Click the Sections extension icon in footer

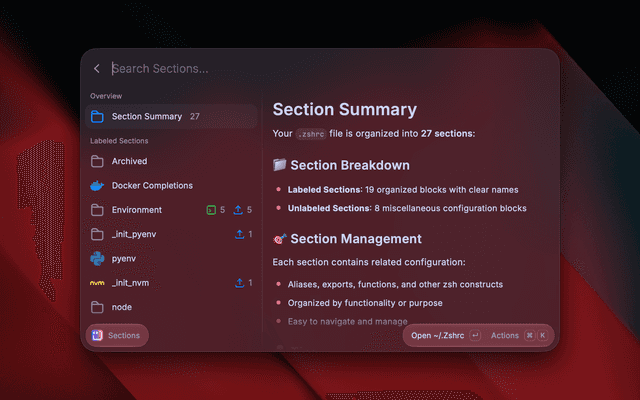pyautogui.click(x=97, y=336)
